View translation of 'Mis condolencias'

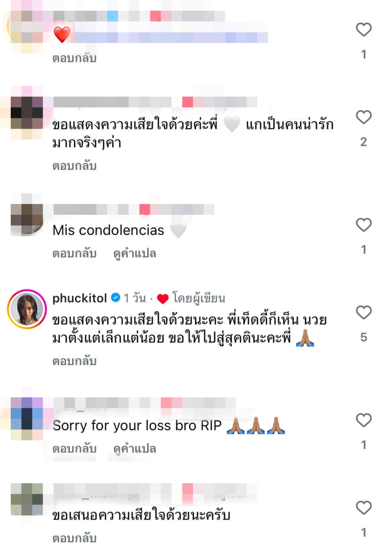(x=135, y=254)
